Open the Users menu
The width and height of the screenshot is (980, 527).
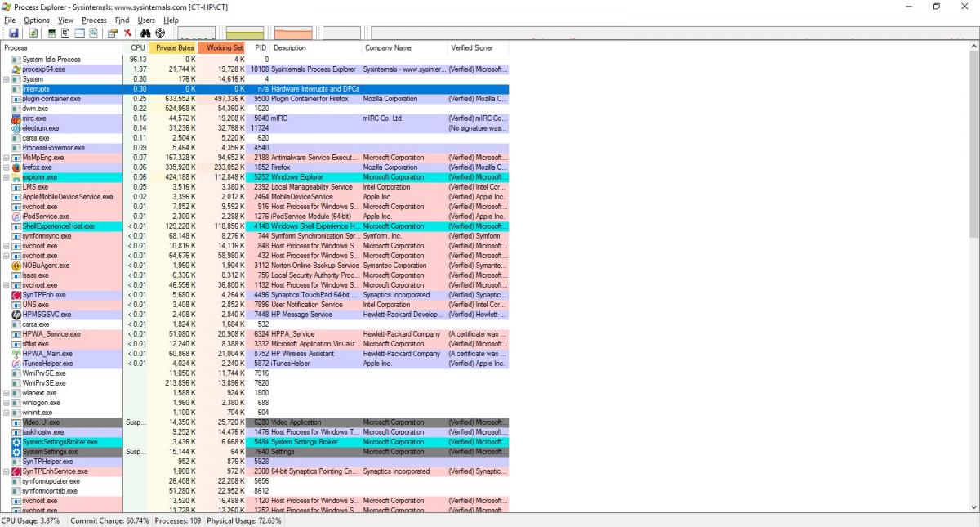click(146, 20)
